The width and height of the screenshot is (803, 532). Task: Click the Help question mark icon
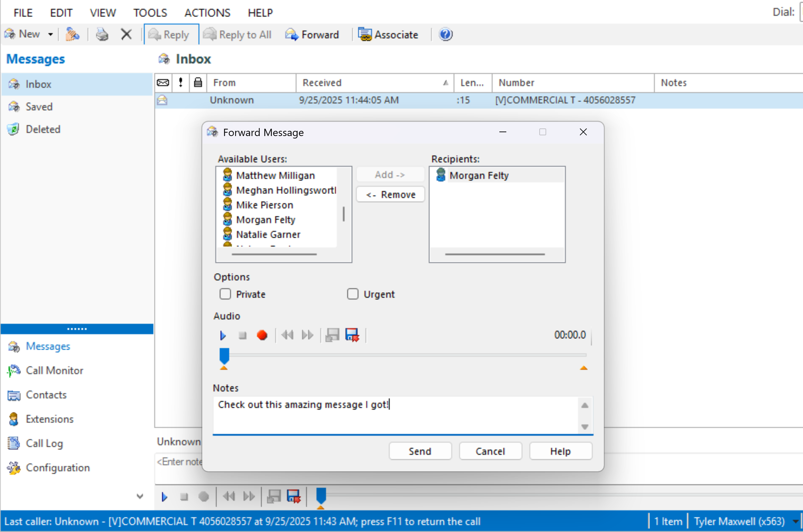click(446, 35)
